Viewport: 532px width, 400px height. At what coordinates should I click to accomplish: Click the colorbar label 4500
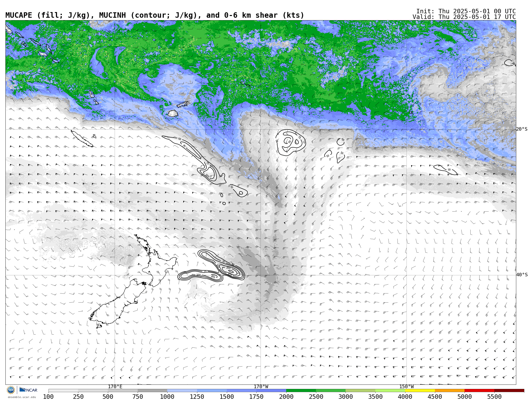435,397
